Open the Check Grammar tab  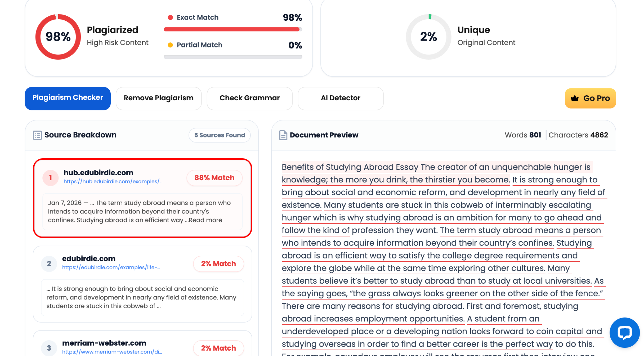click(250, 98)
